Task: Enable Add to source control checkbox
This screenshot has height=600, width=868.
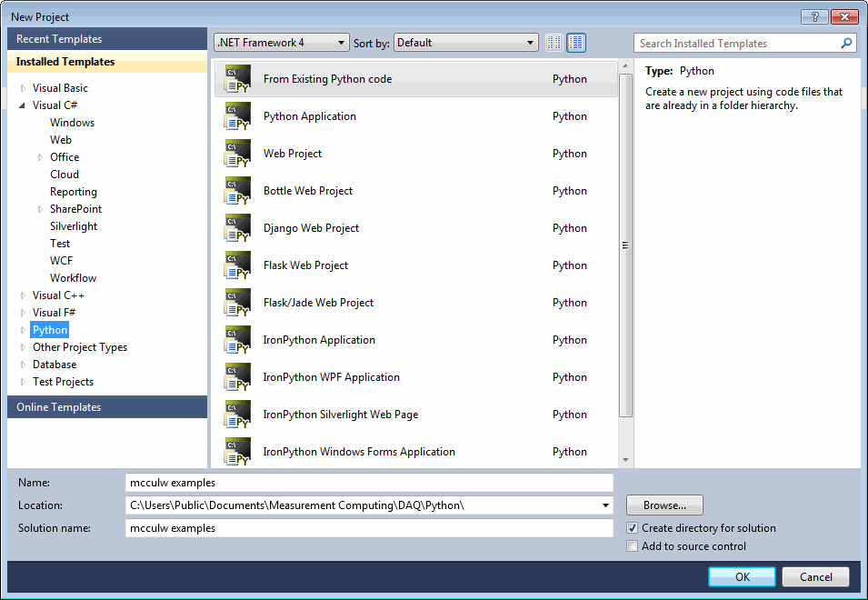Action: tap(633, 546)
